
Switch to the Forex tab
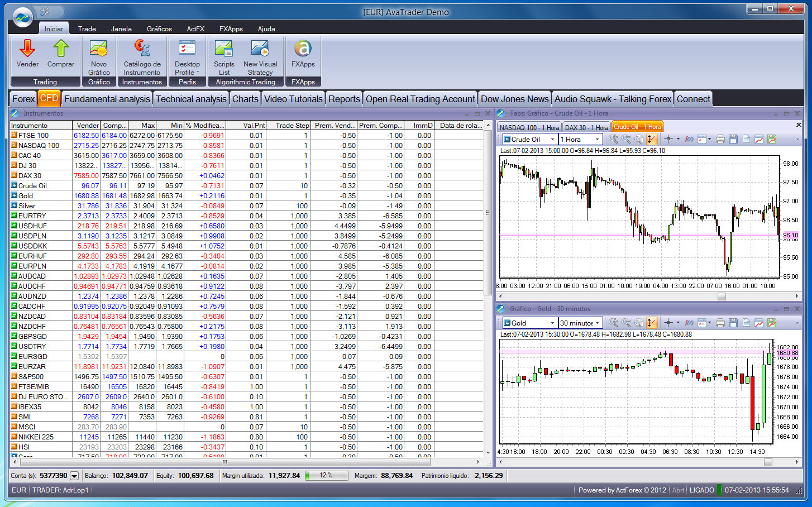click(x=23, y=99)
